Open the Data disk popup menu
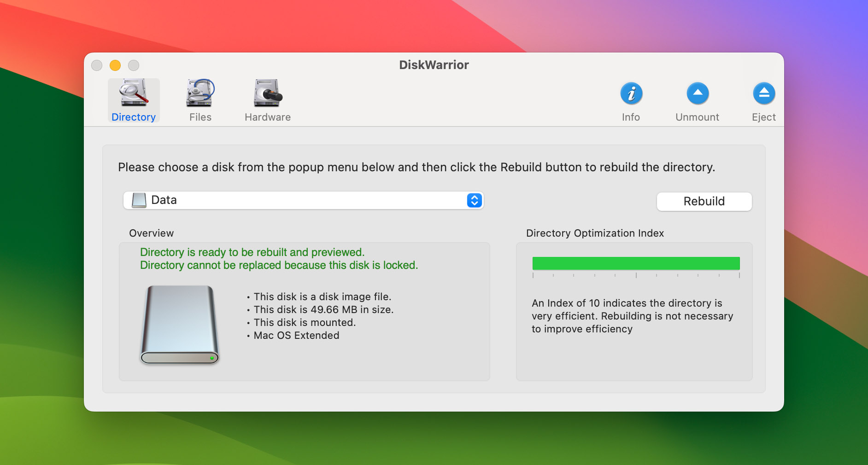The height and width of the screenshot is (465, 868). click(x=303, y=200)
